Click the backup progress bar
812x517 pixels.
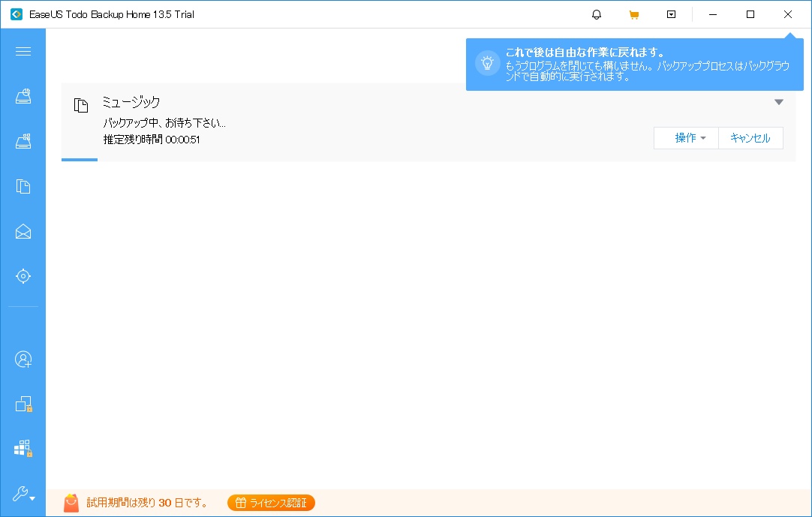click(429, 160)
